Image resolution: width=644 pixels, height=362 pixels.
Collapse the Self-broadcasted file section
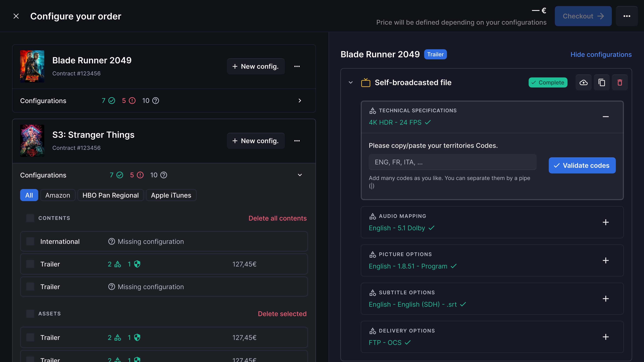pos(351,82)
